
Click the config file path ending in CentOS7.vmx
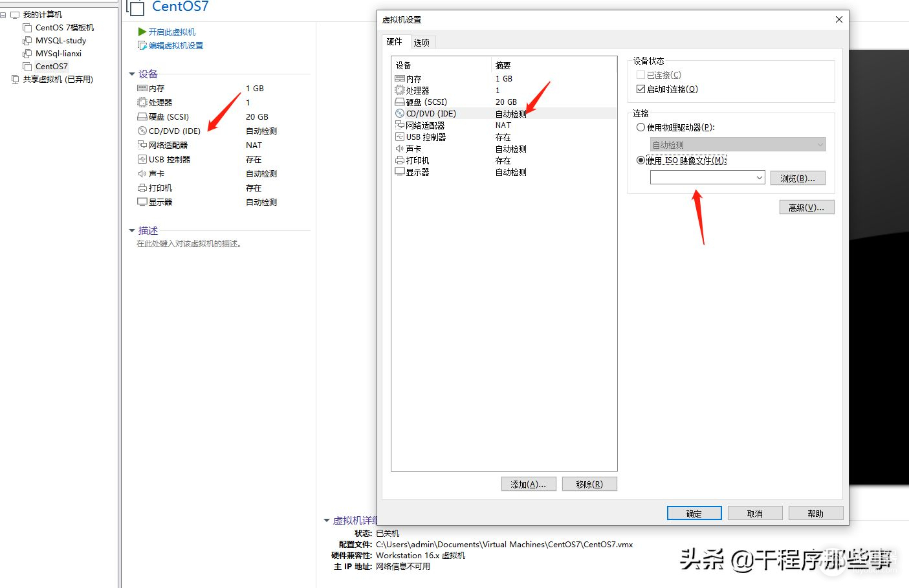point(505,544)
